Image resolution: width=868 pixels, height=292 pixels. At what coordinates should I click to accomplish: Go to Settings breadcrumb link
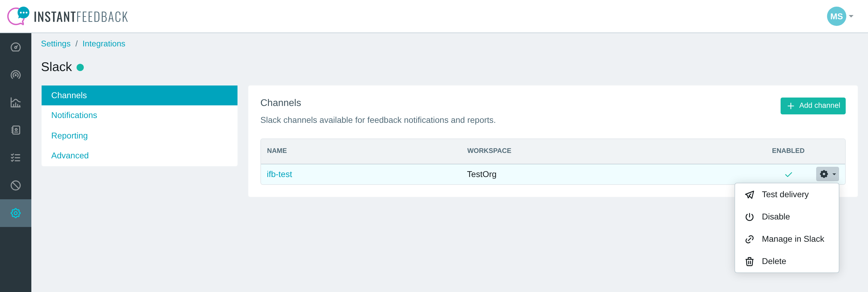(55, 44)
